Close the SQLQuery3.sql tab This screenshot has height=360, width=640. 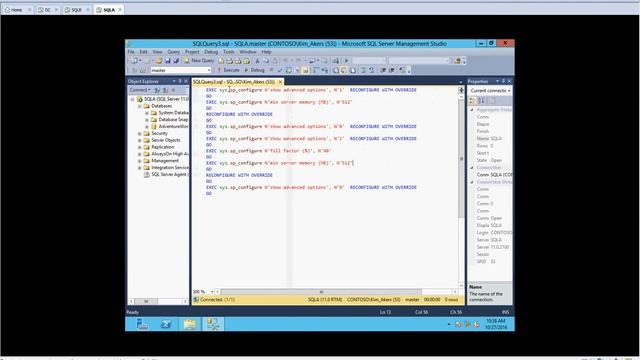click(x=280, y=82)
